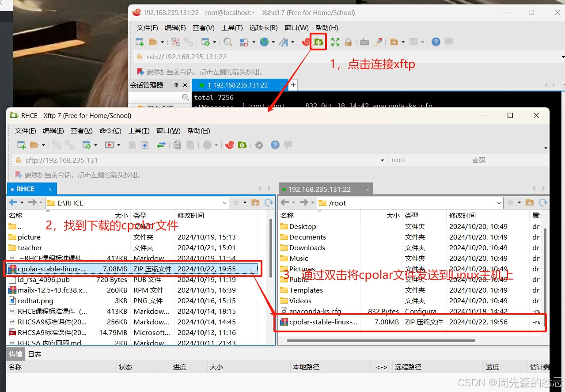This screenshot has width=565, height=392.
Task: Go back in the remote pane navigation
Action: 284,202
